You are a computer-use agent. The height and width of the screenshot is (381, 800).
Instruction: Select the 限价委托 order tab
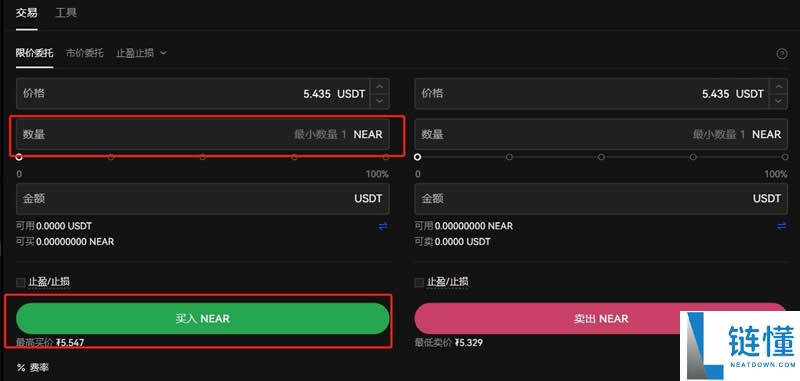tap(34, 53)
